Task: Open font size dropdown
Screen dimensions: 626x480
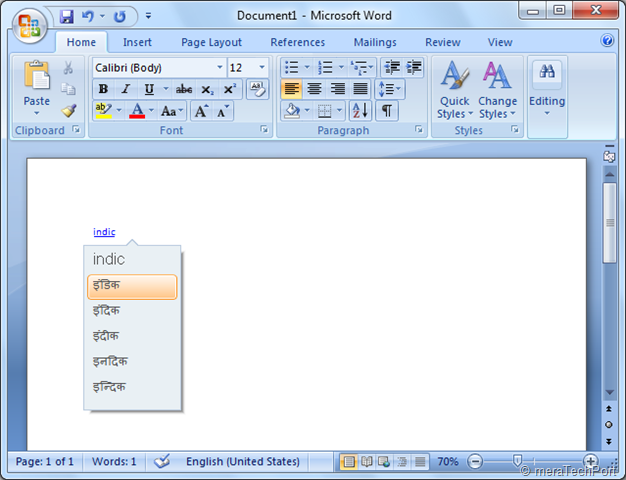Action: pyautogui.click(x=262, y=67)
